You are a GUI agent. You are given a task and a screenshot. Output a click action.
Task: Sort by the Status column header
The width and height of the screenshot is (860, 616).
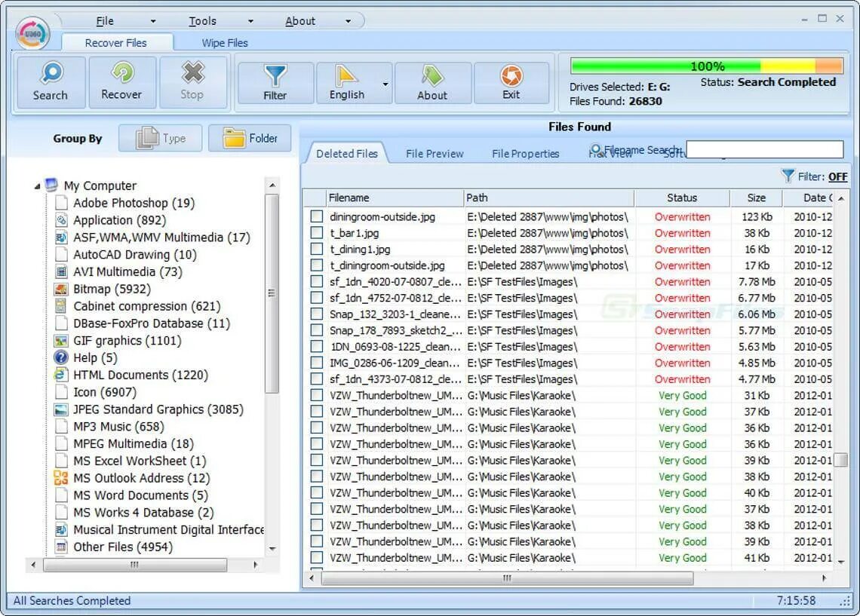(682, 198)
